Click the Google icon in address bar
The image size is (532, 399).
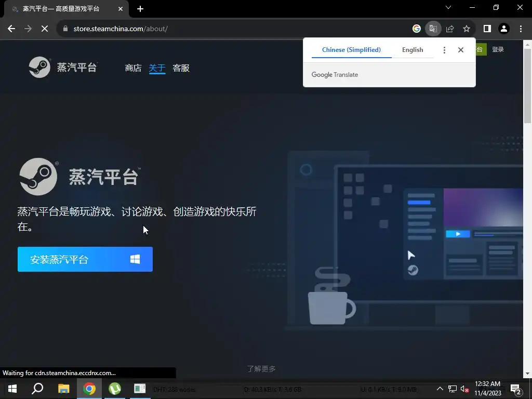click(416, 29)
